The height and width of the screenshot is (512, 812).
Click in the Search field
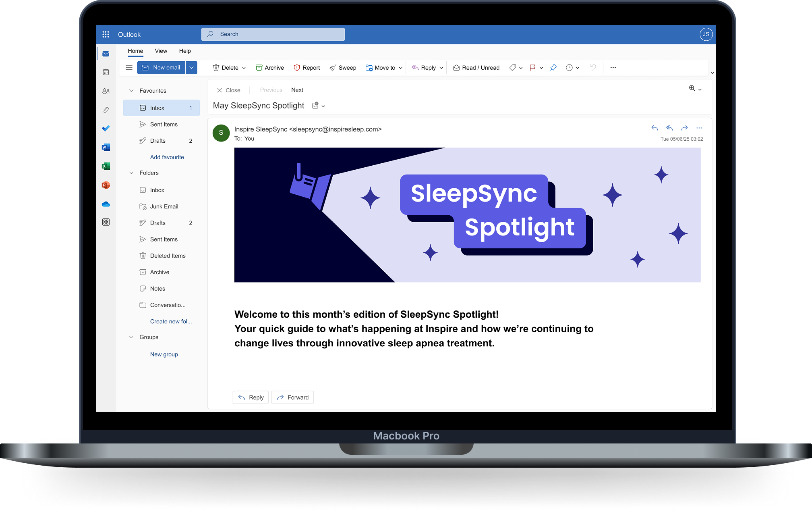pos(273,34)
